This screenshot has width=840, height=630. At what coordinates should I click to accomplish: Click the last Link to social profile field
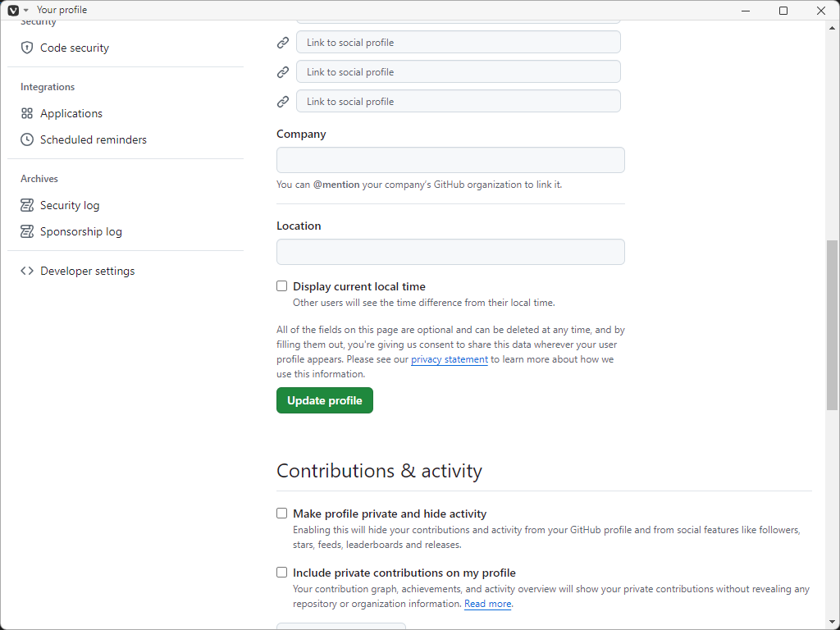458,102
